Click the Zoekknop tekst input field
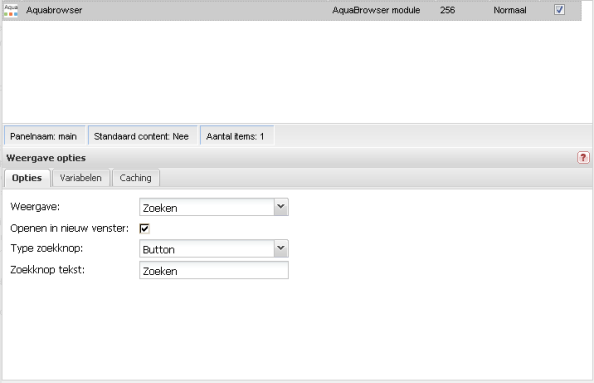The width and height of the screenshot is (594, 383). 214,270
